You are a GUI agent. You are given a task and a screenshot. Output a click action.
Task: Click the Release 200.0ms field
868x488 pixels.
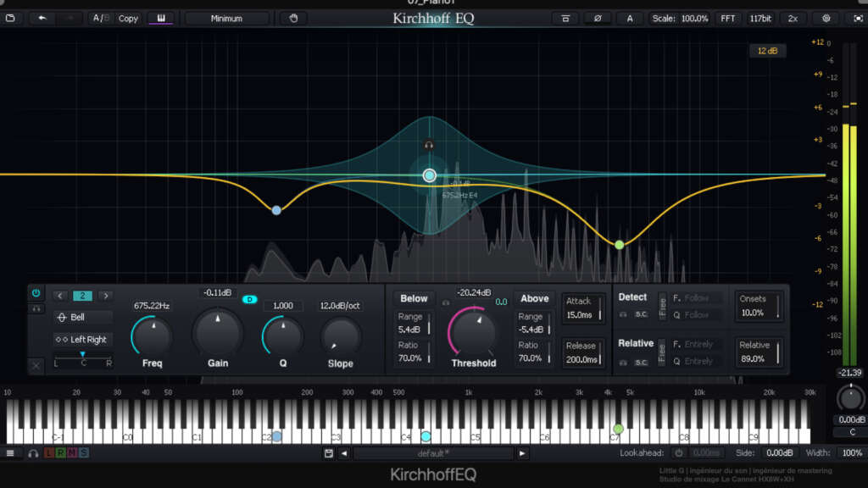click(x=583, y=352)
